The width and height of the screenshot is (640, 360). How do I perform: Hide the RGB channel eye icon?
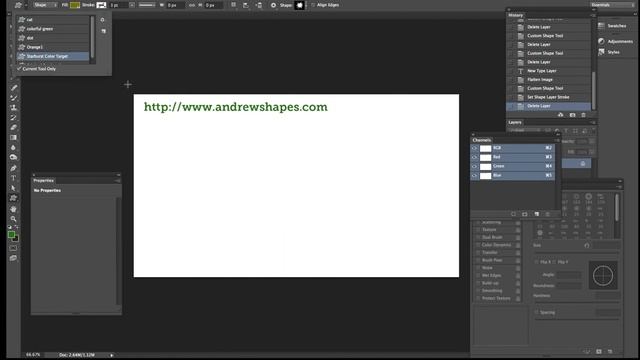click(x=474, y=148)
